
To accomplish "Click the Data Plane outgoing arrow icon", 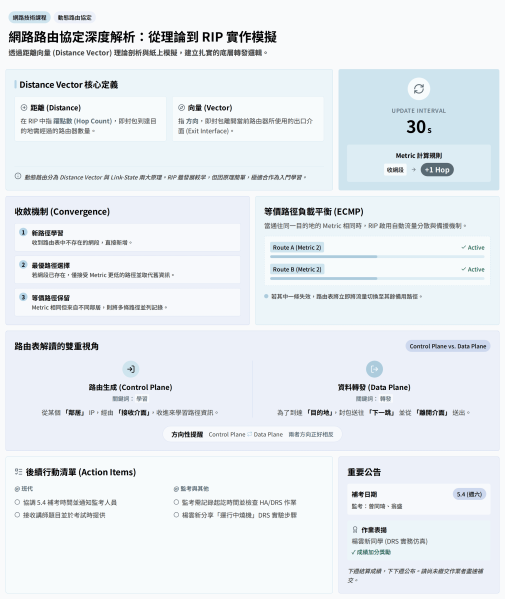I will [374, 369].
